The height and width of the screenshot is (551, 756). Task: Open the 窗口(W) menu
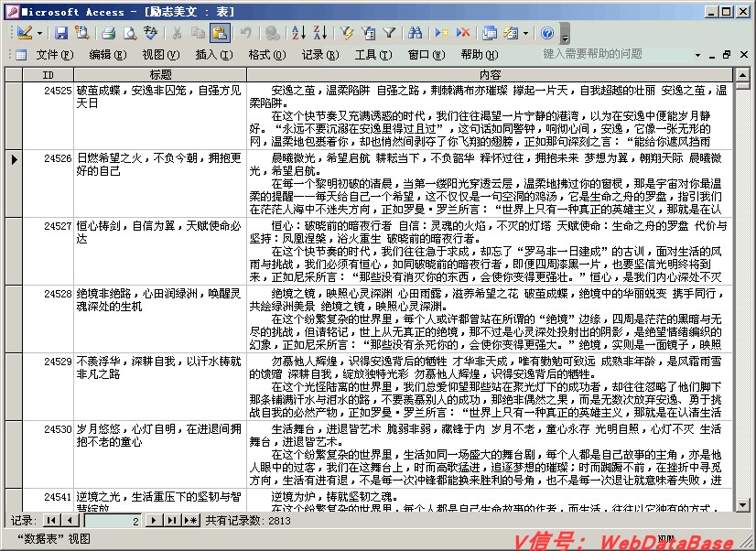[427, 55]
